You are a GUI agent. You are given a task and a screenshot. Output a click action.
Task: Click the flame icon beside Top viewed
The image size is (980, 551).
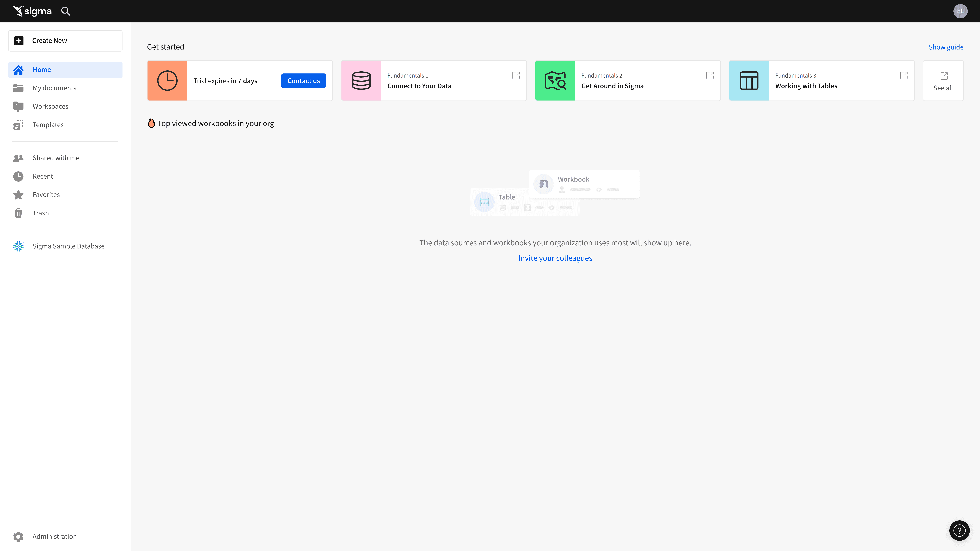[151, 123]
